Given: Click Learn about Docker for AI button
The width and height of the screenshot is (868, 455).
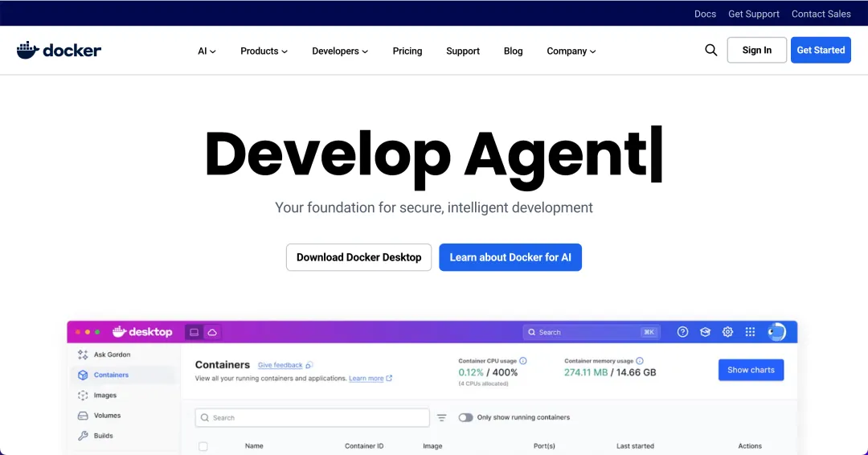Looking at the screenshot, I should click(x=510, y=257).
